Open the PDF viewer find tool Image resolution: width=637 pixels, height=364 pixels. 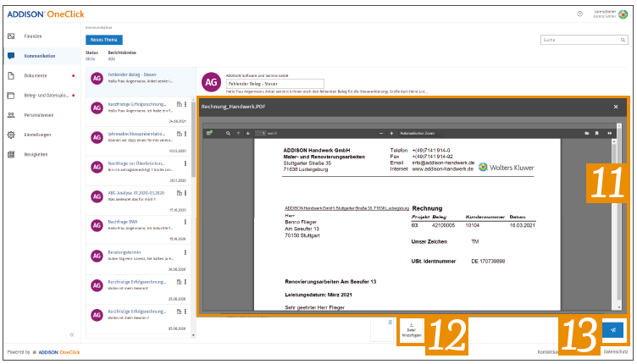[x=229, y=133]
